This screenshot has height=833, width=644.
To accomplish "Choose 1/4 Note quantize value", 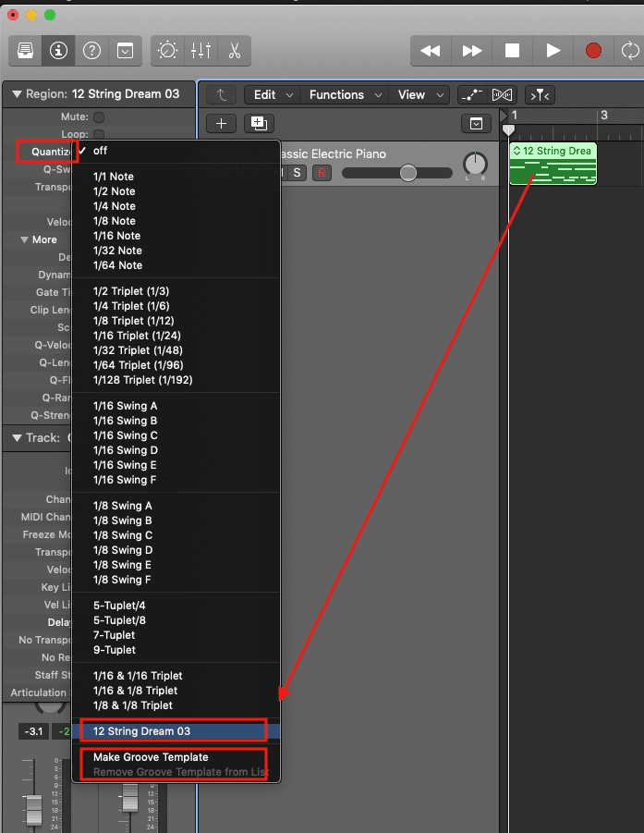I will 176,206.
